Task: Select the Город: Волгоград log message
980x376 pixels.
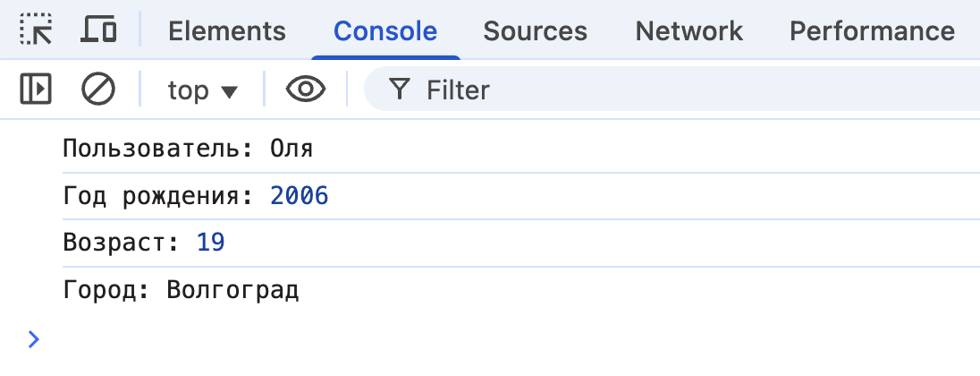Action: (181, 291)
